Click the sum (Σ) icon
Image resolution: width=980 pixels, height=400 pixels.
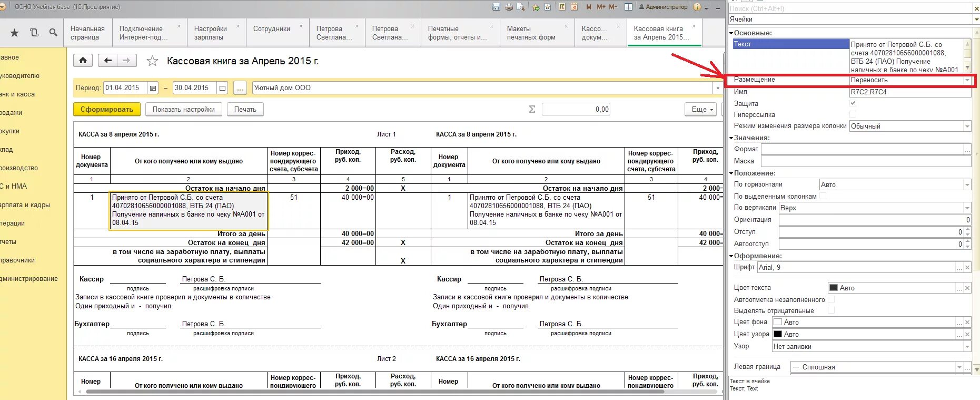coord(532,109)
